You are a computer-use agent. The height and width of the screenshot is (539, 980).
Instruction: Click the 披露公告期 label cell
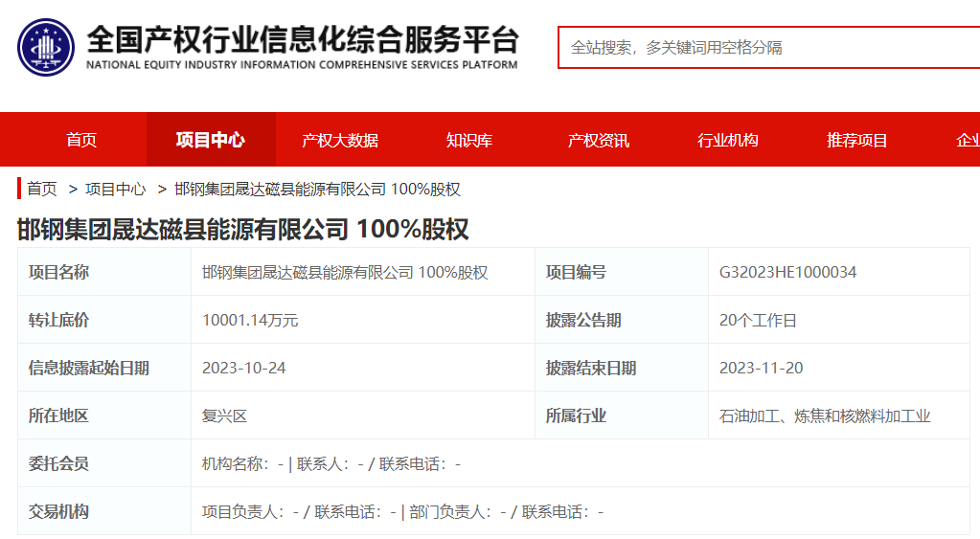[x=622, y=320]
